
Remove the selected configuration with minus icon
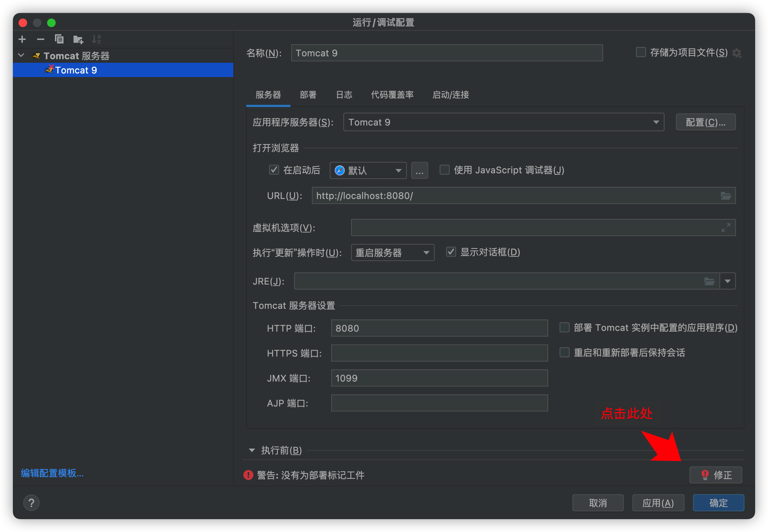click(x=41, y=39)
